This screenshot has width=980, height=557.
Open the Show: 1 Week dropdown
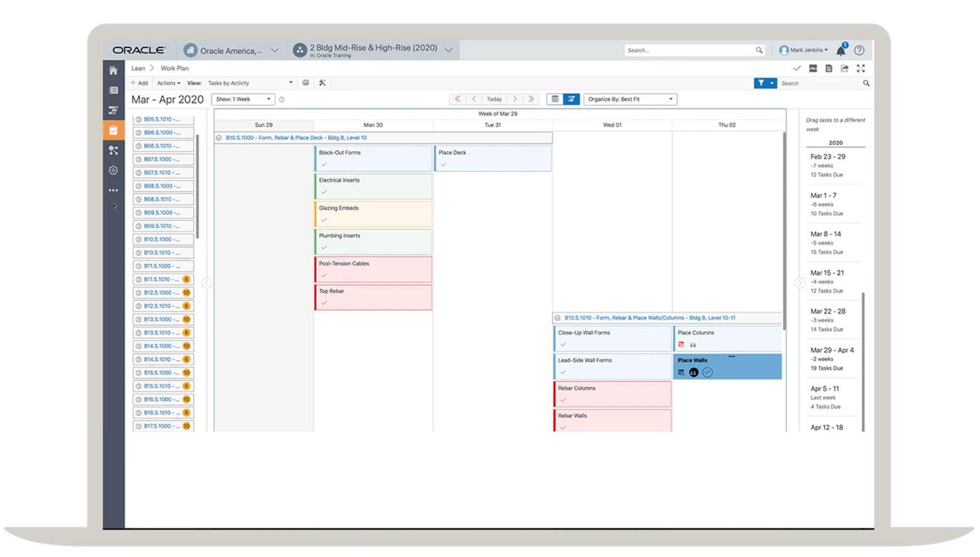tap(243, 99)
